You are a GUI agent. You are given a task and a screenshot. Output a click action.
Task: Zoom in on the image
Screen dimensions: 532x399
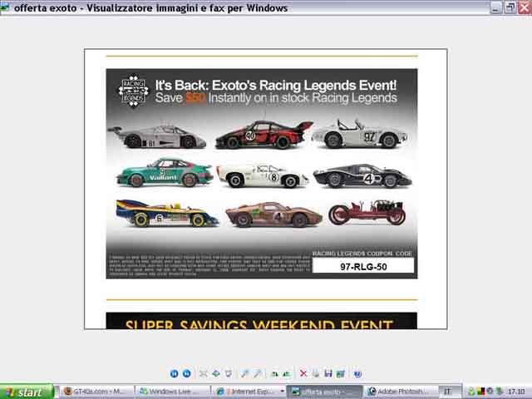point(244,373)
